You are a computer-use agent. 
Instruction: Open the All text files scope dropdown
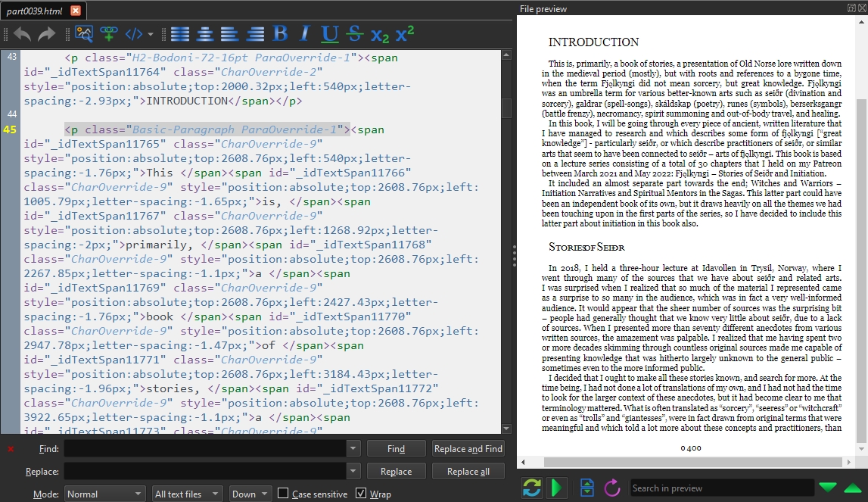187,494
